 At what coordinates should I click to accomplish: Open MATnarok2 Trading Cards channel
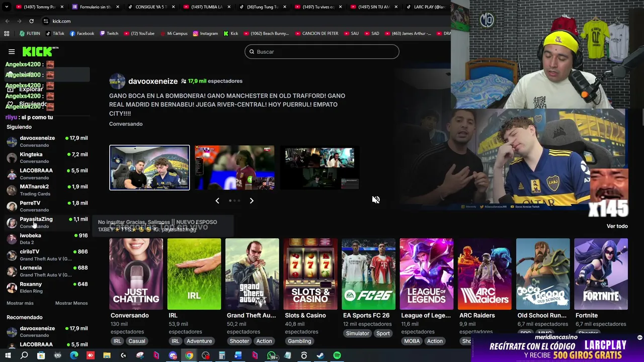pyautogui.click(x=47, y=190)
